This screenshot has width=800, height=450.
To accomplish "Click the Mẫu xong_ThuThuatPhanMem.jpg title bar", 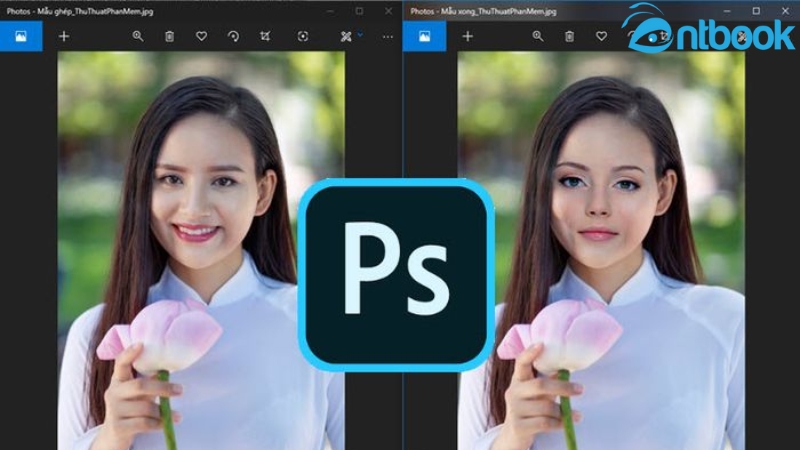I will [x=520, y=11].
